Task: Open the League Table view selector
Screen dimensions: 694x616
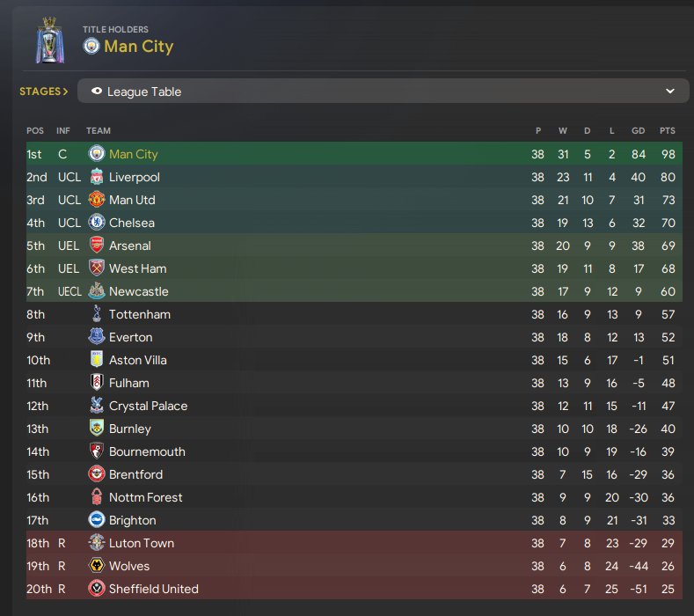Action: [x=378, y=92]
